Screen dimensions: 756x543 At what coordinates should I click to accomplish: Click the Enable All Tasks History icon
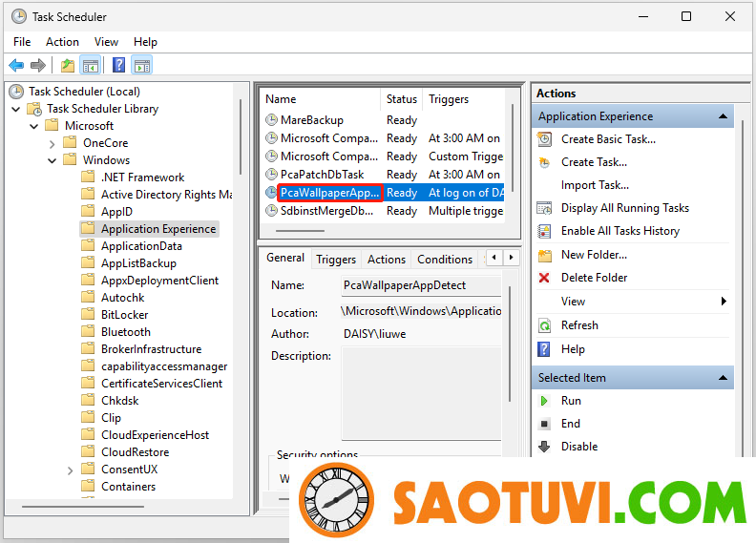point(544,231)
